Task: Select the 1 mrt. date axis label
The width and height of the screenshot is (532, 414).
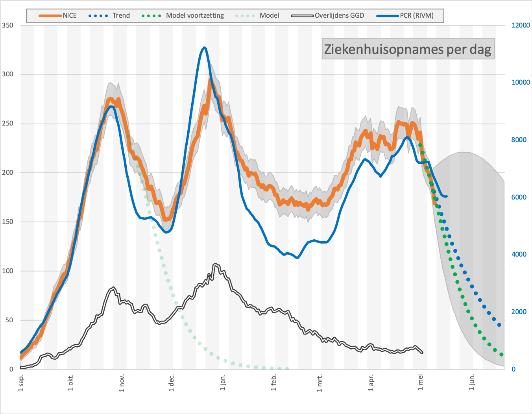Action: (320, 383)
